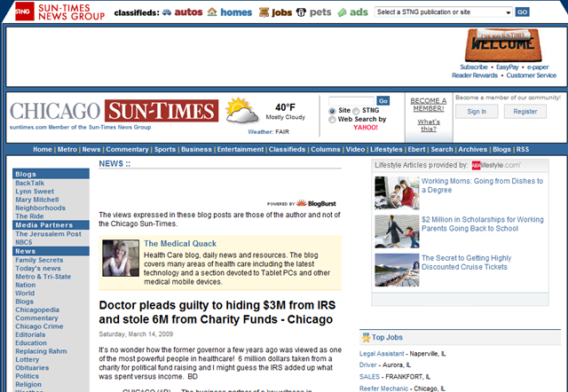The height and width of the screenshot is (392, 568).
Task: Click the STNG red logo icon
Action: 24,12
